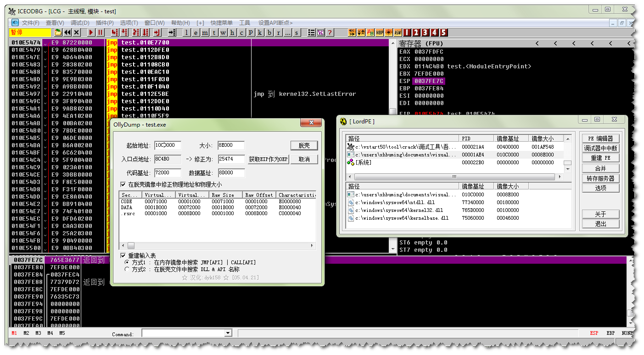Click the 重建 PE button in LordPE
This screenshot has width=644, height=355.
[x=600, y=158]
